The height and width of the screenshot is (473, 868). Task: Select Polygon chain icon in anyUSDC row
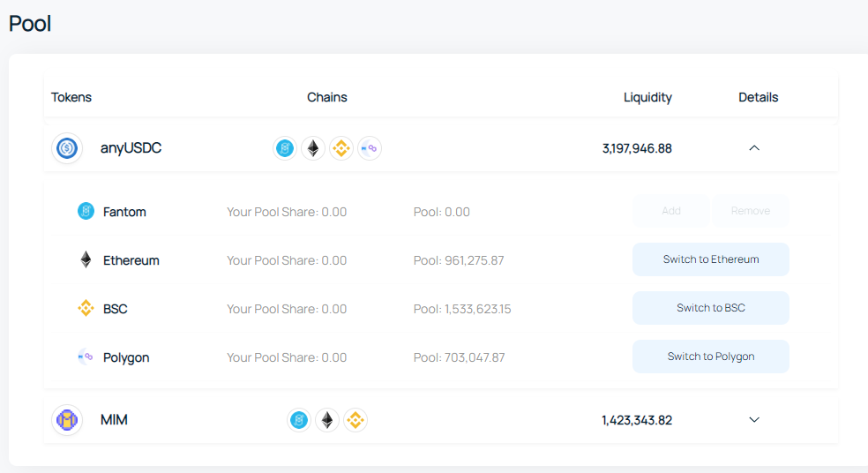370,148
